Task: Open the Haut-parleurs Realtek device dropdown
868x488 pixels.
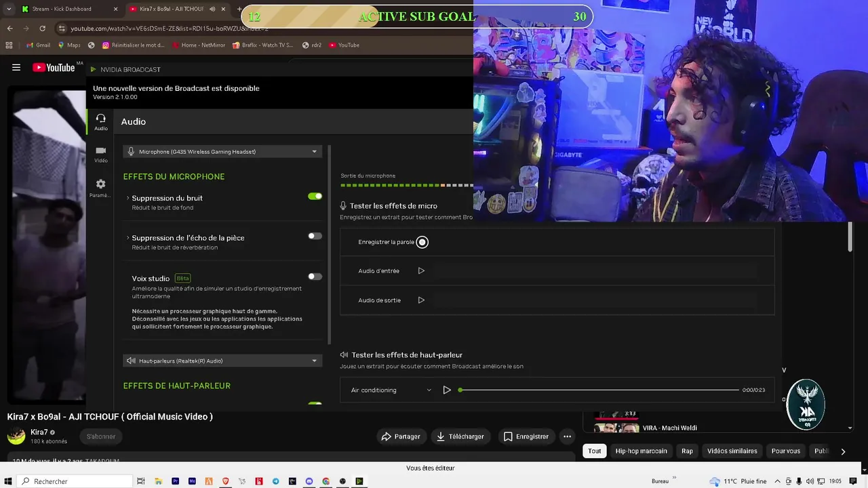Action: [x=222, y=361]
